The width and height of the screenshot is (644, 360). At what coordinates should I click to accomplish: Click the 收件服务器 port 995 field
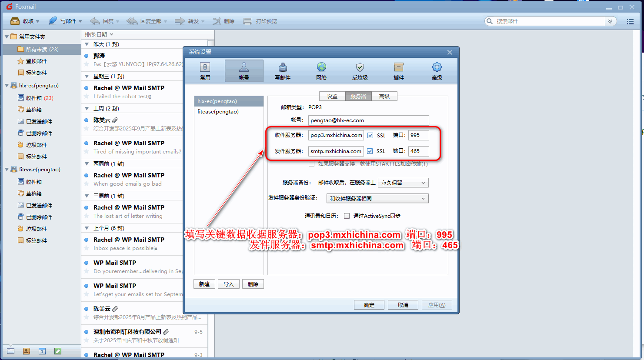click(x=418, y=135)
